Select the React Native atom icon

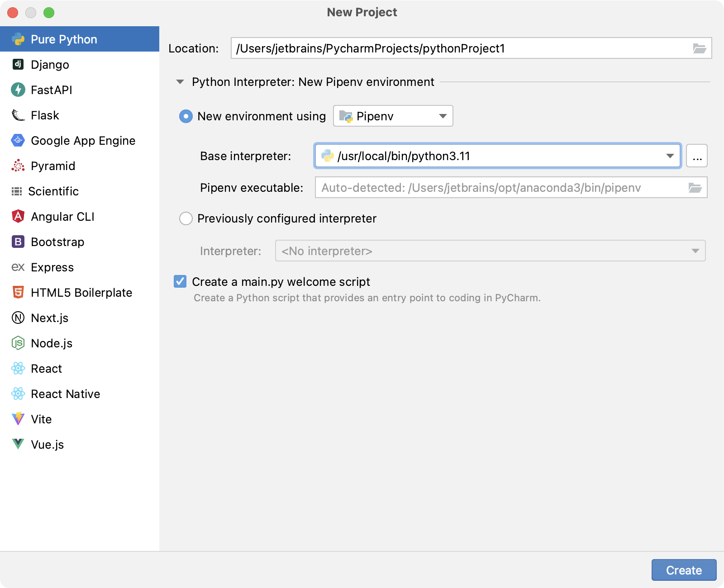pyautogui.click(x=18, y=394)
